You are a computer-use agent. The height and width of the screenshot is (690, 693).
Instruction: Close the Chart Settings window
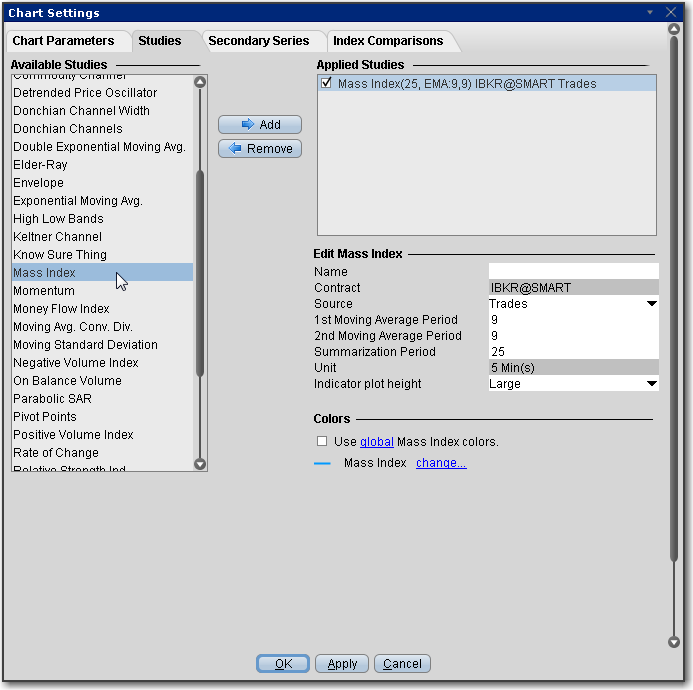pos(671,13)
